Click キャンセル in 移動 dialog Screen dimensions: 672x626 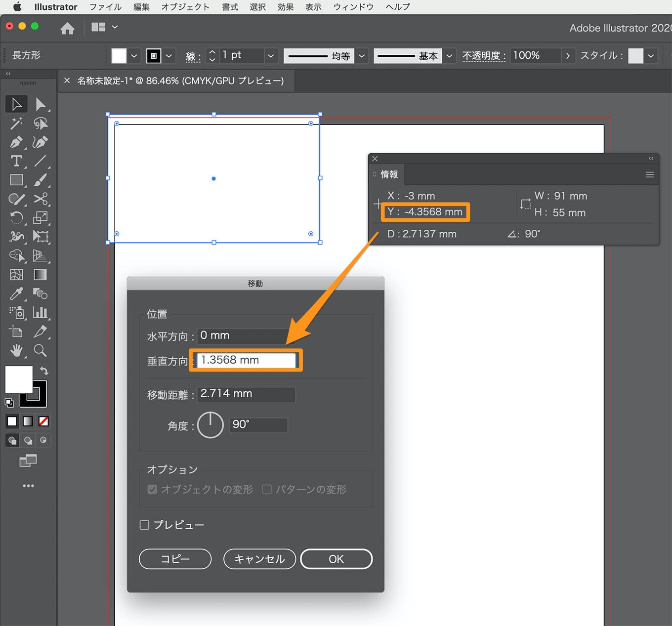point(259,559)
